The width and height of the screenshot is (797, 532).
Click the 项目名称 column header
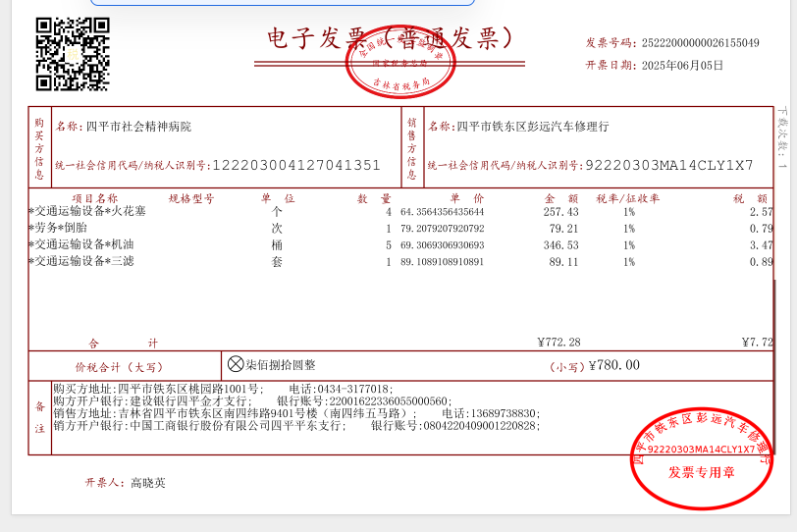coord(95,198)
